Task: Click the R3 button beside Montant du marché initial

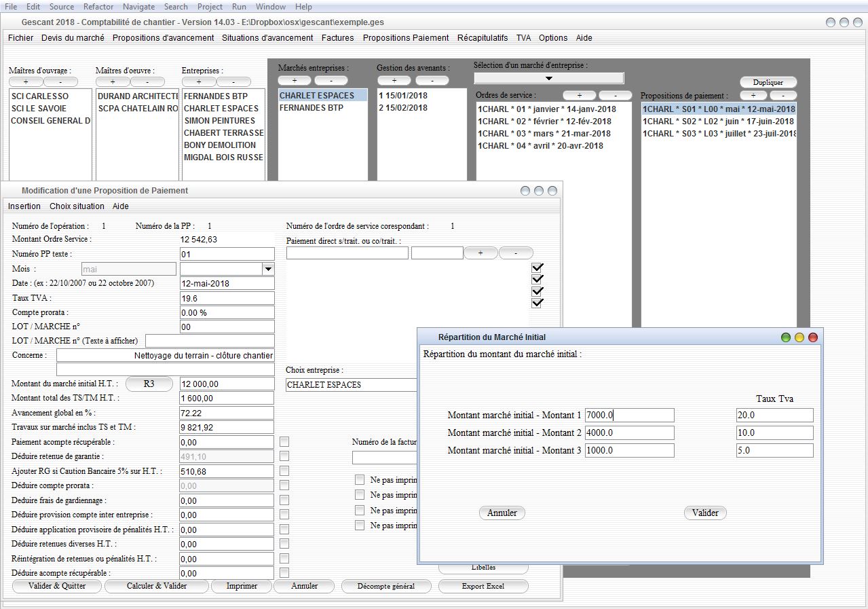Action: (x=149, y=384)
